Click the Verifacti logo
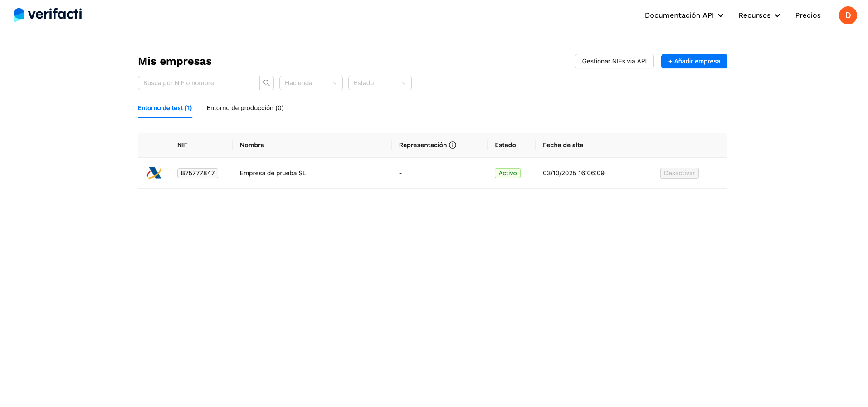868x407 pixels. (x=48, y=15)
